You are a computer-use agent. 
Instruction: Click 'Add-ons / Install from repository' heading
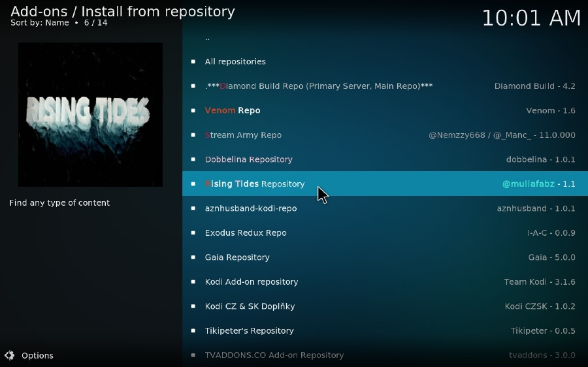123,11
